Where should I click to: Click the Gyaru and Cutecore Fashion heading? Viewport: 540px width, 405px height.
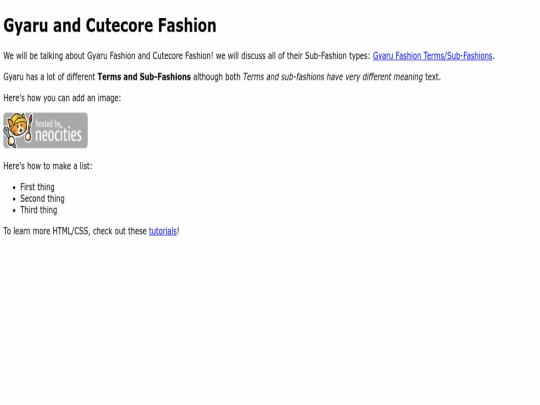pos(110,26)
